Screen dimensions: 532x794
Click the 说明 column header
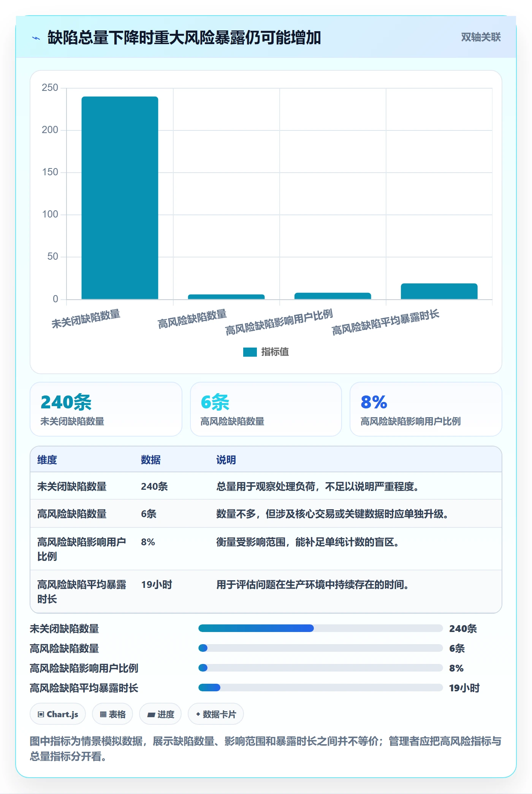click(226, 460)
